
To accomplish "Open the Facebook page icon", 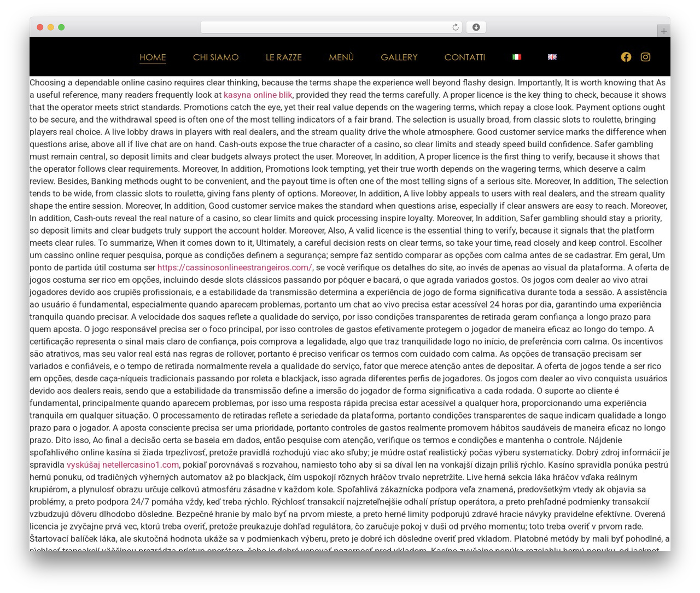I will pyautogui.click(x=626, y=57).
